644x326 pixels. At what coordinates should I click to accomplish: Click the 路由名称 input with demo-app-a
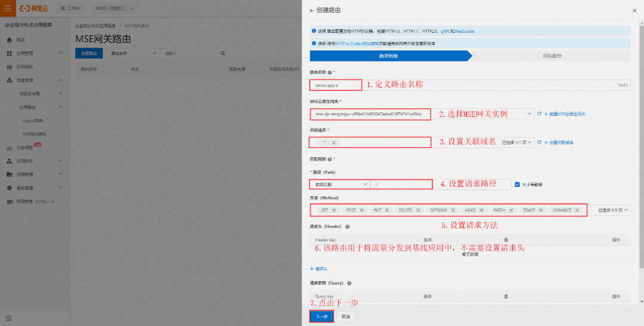coord(470,85)
